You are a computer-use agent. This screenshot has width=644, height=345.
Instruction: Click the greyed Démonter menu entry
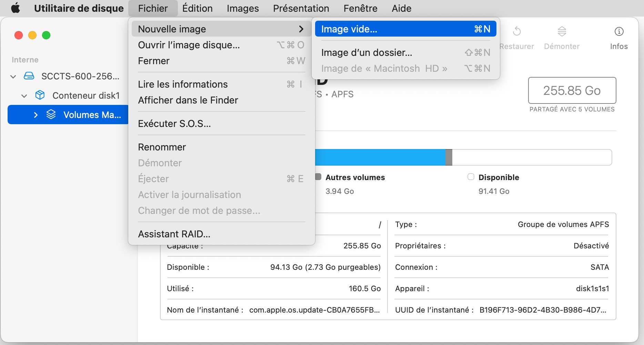point(221,163)
